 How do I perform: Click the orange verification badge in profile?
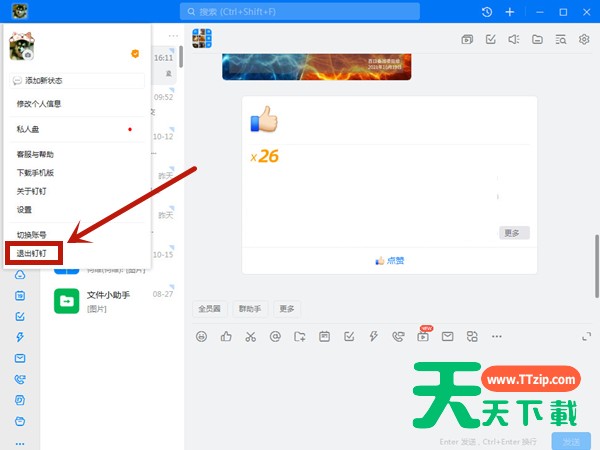coord(135,54)
